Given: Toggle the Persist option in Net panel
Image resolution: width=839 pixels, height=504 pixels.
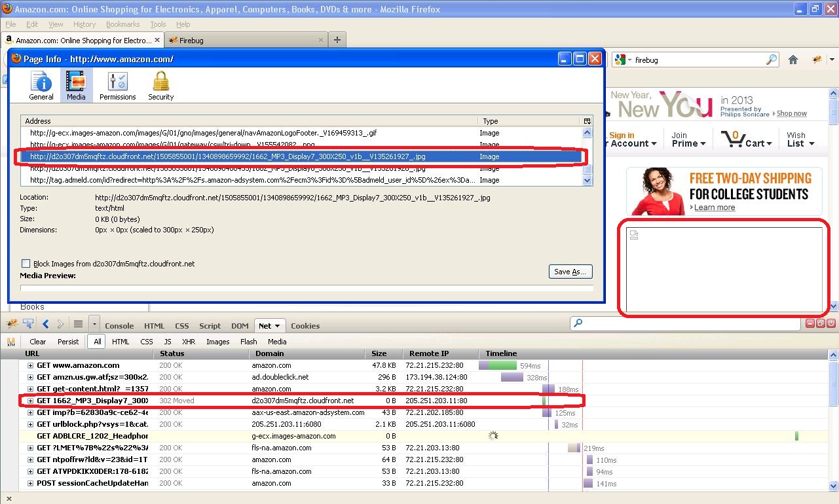Looking at the screenshot, I should point(68,342).
